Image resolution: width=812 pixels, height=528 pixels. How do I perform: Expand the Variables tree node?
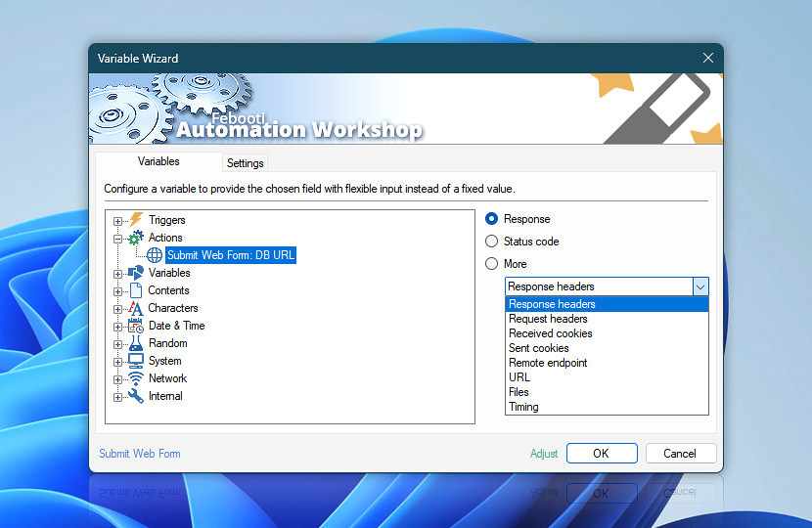[117, 274]
